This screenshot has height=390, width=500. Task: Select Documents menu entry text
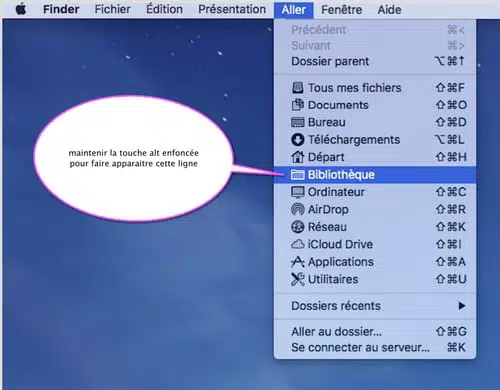(x=338, y=105)
